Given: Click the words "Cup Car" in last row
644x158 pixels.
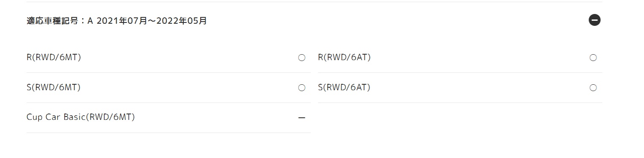Looking at the screenshot, I should [x=43, y=117].
